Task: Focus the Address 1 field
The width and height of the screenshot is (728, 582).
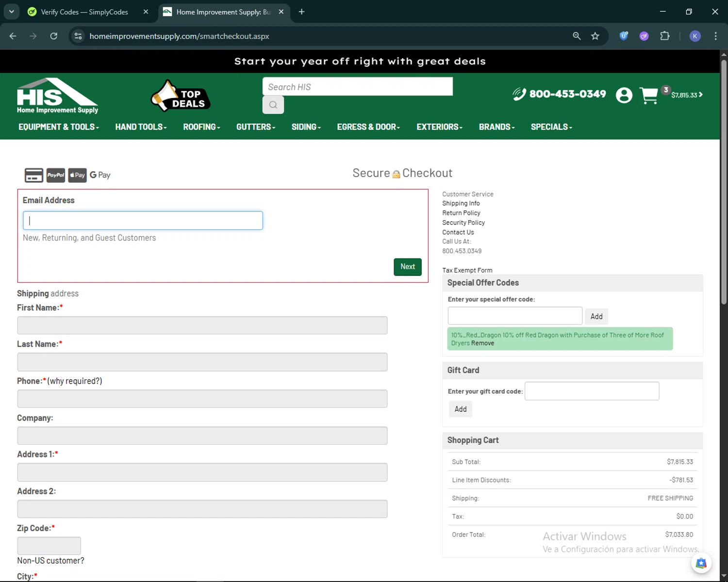Action: [202, 472]
